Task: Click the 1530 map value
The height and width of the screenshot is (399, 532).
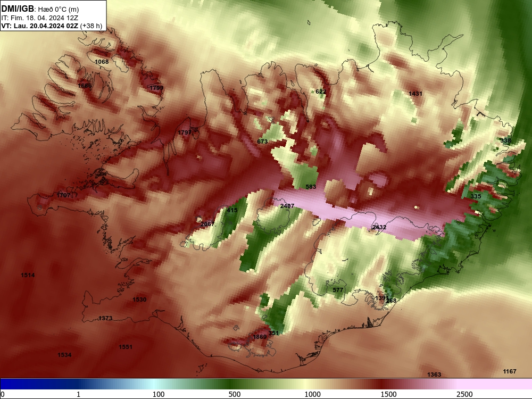Action: [x=139, y=300]
